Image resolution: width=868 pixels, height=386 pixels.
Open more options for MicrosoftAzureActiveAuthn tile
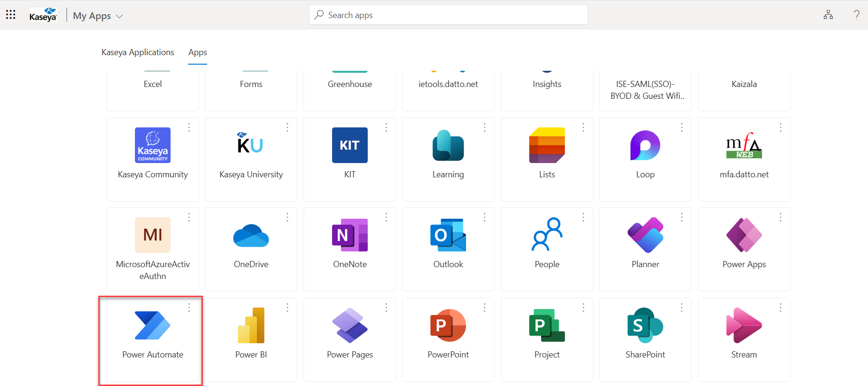[189, 217]
